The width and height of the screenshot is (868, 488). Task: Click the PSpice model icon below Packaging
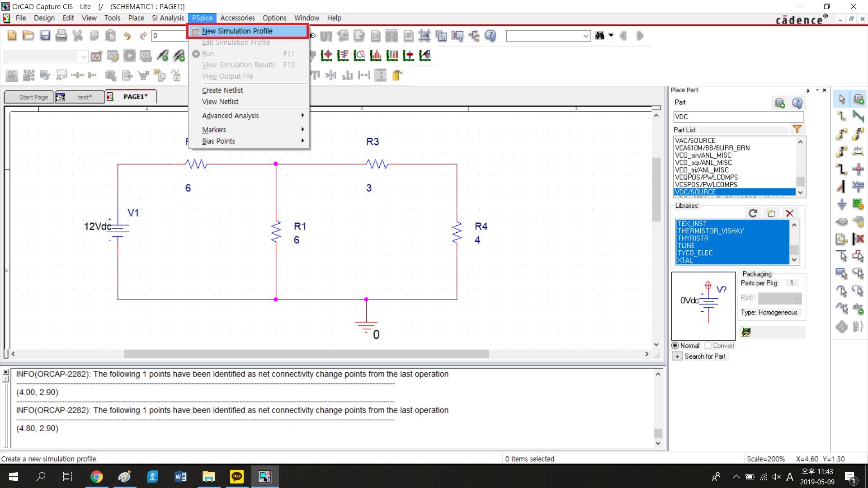tap(746, 332)
